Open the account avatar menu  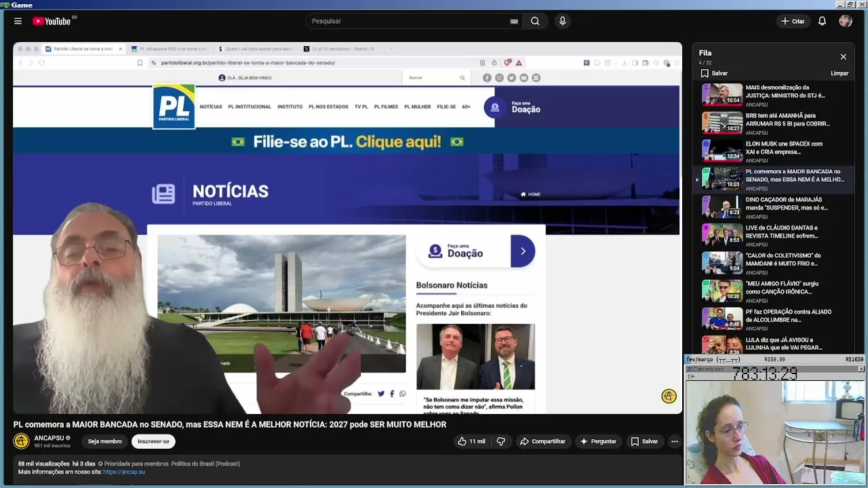845,21
